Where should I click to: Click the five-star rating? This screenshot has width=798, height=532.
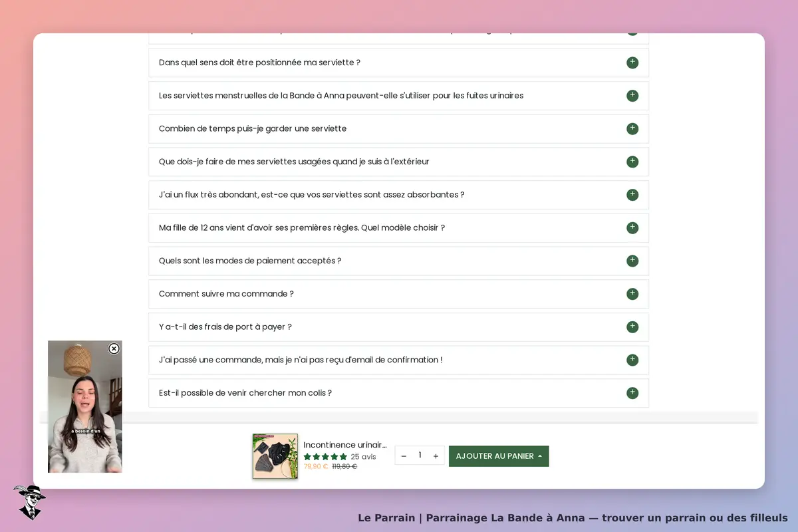[325, 457]
